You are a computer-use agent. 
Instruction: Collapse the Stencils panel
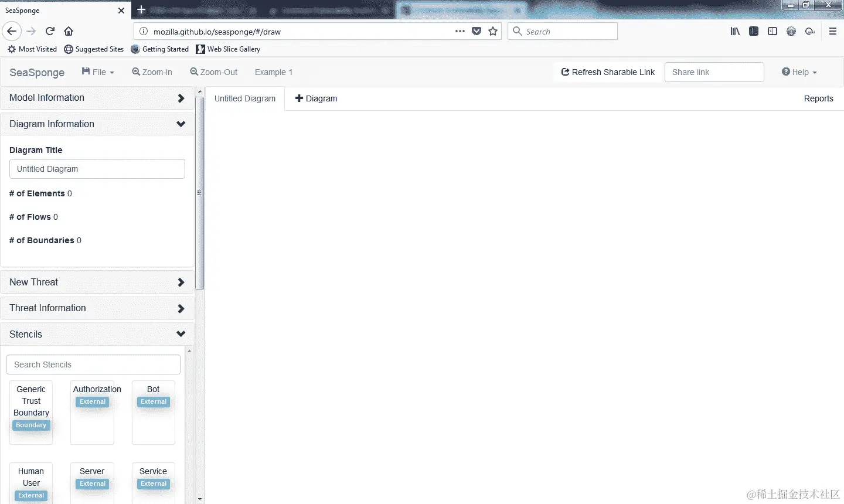coord(97,335)
